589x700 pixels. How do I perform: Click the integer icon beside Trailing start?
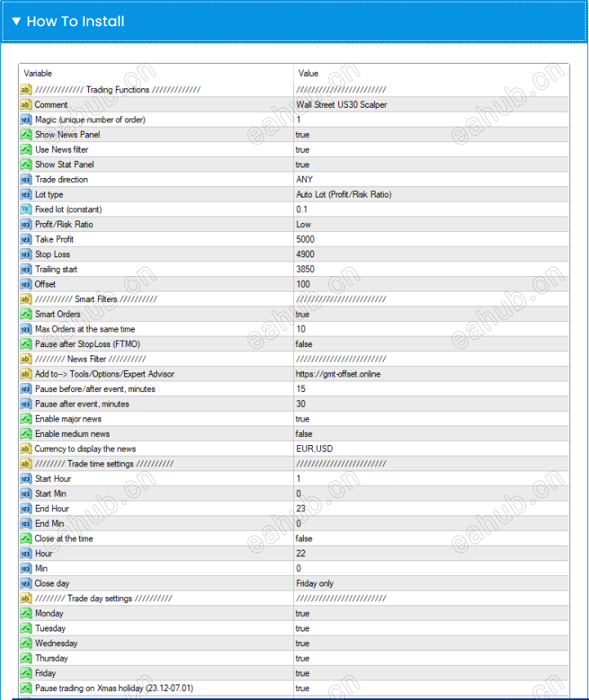(26, 270)
